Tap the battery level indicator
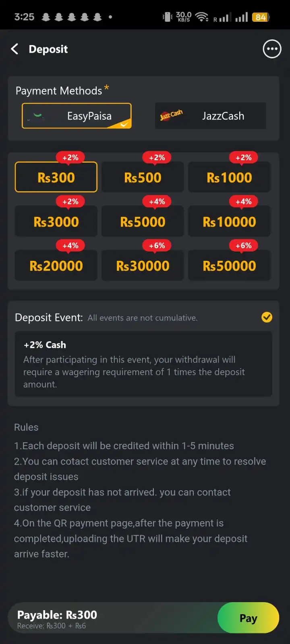The image size is (290, 644). 261,17
